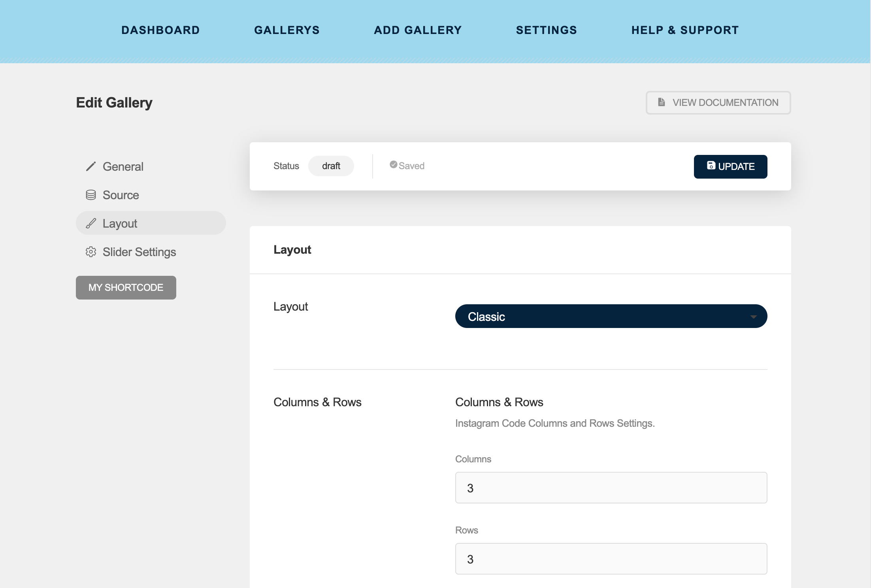Open the Classic layout dropdown

click(x=611, y=316)
